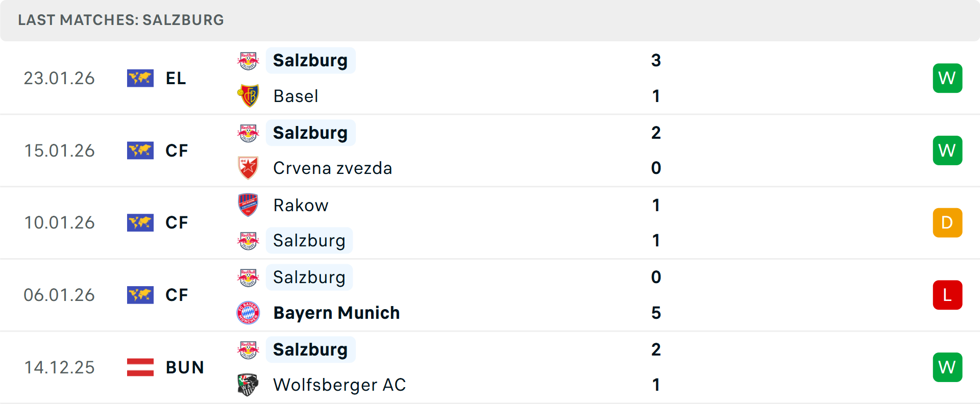This screenshot has height=404, width=980.
Task: Click the globe icon beside the EL competition
Action: point(140,78)
